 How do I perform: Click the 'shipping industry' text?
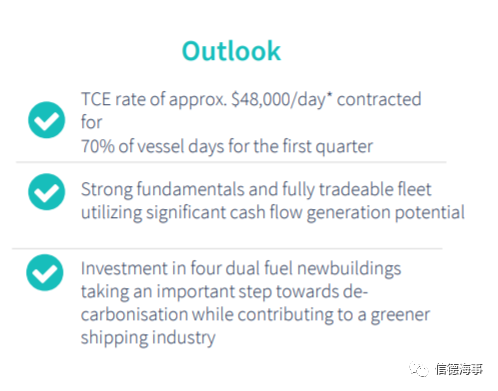(148, 338)
